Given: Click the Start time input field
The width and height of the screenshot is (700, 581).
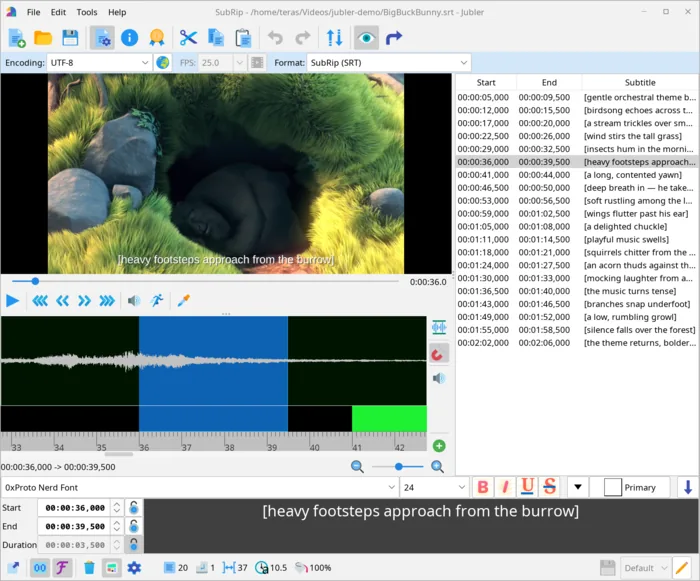Looking at the screenshot, I should pyautogui.click(x=75, y=508).
